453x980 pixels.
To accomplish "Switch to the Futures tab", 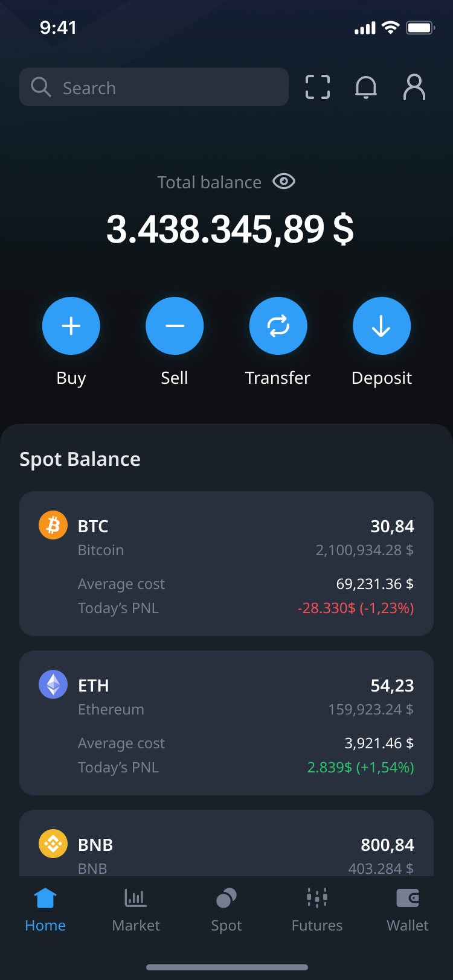I will (317, 911).
